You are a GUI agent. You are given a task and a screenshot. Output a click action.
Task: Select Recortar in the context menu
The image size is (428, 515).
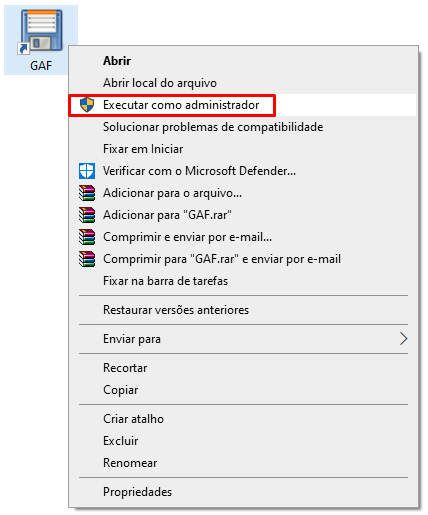tap(243, 368)
